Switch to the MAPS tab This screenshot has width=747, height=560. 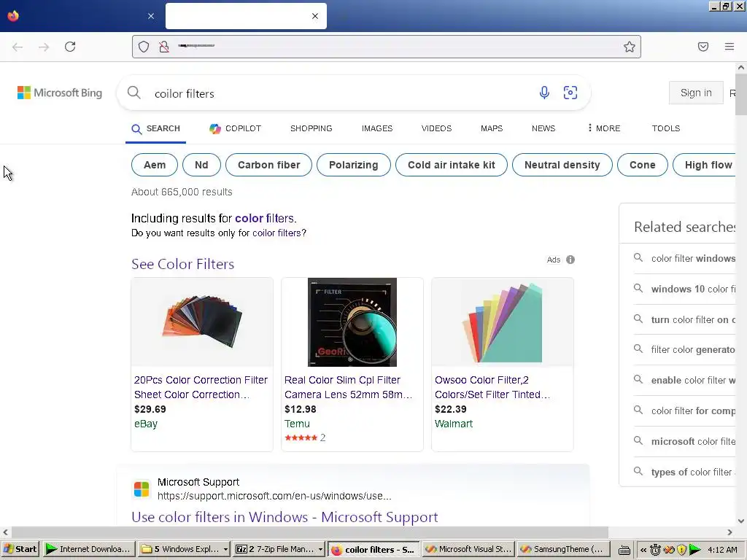[x=492, y=128]
